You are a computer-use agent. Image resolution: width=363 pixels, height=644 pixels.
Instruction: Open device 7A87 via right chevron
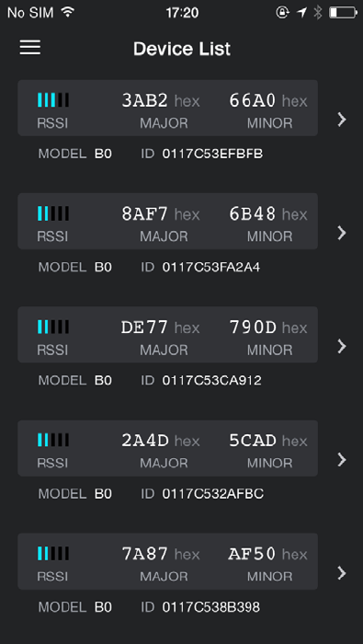point(342,573)
